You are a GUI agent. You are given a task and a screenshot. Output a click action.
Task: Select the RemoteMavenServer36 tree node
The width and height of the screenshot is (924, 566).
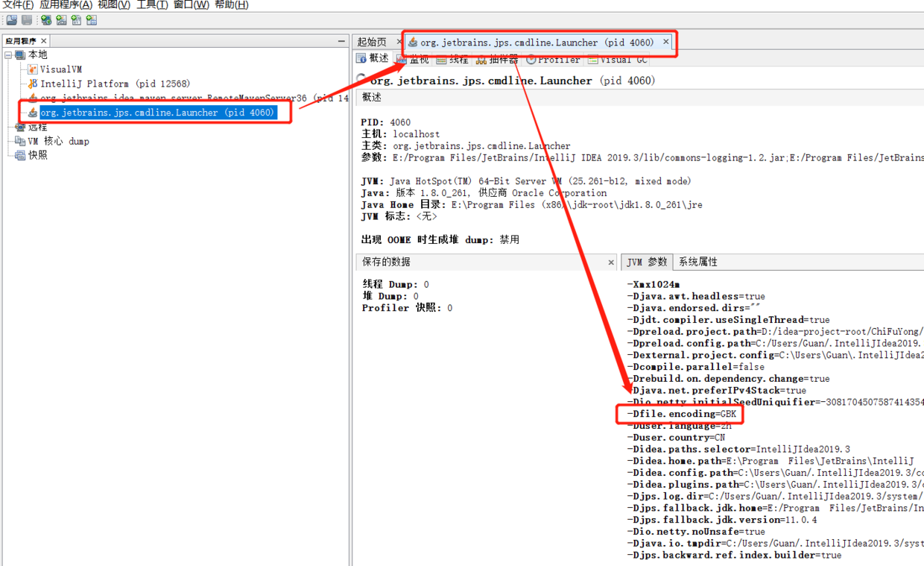click(x=194, y=98)
